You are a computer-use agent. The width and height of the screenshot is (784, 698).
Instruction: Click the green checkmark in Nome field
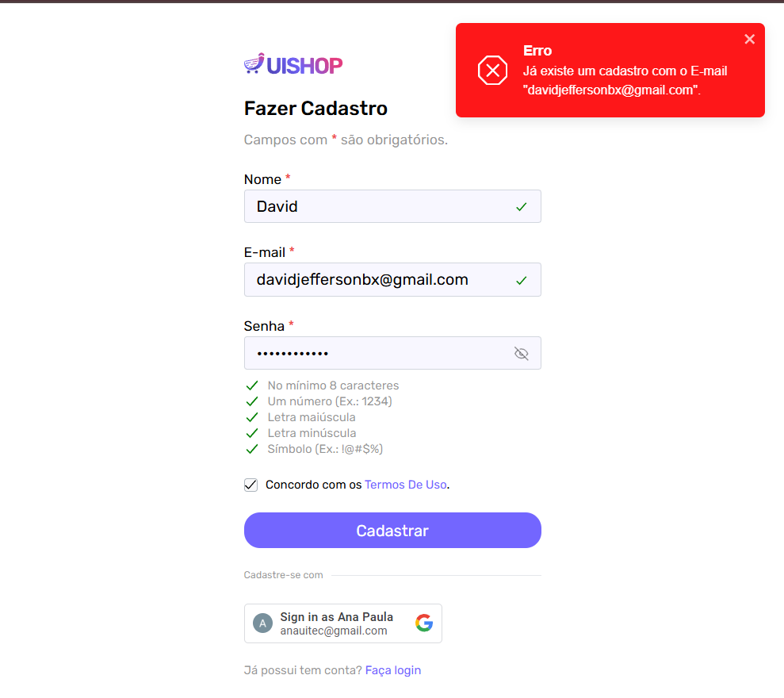[521, 206]
